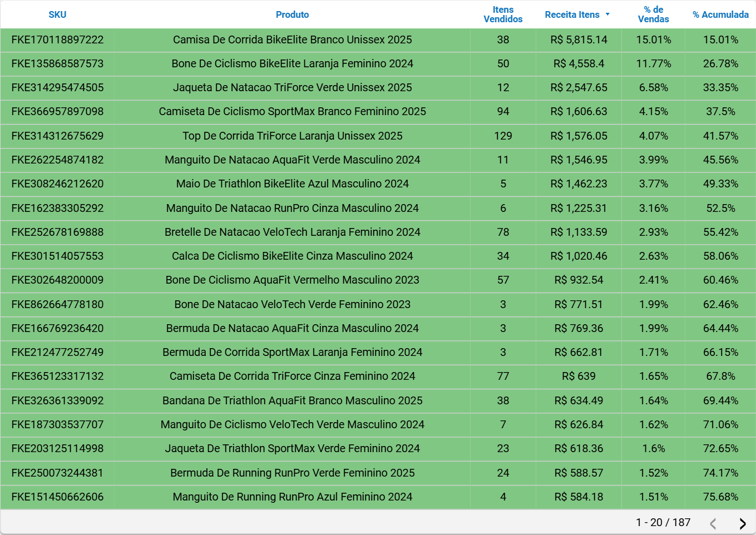The height and width of the screenshot is (535, 756).
Task: Click Jaqueta De Natacao TriForce Verde row
Action: click(292, 88)
